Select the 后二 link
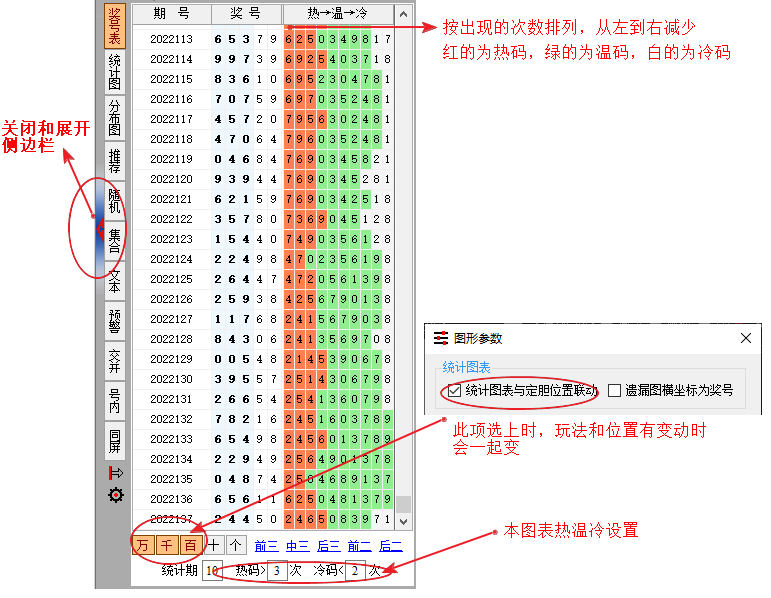This screenshot has height=598, width=771. pyautogui.click(x=390, y=546)
